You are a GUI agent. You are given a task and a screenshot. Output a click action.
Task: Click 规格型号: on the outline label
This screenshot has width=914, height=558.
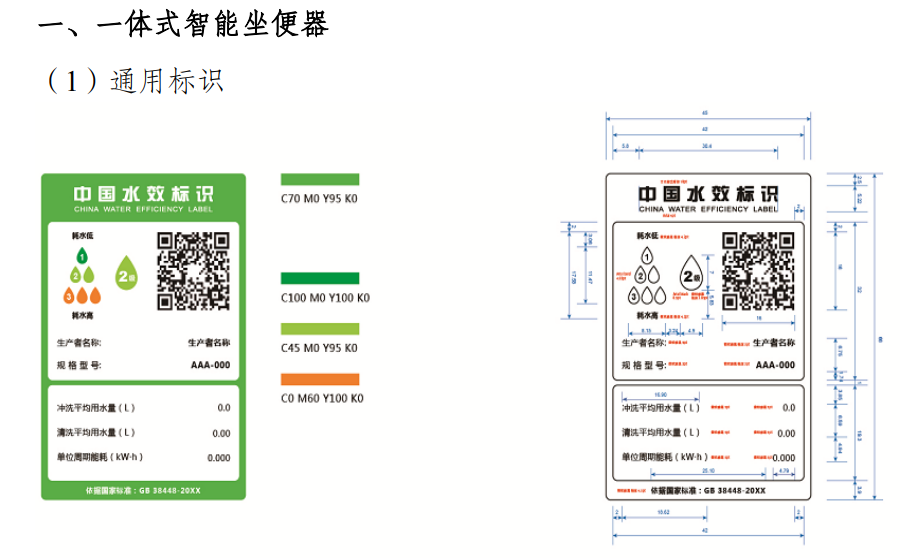[644, 365]
